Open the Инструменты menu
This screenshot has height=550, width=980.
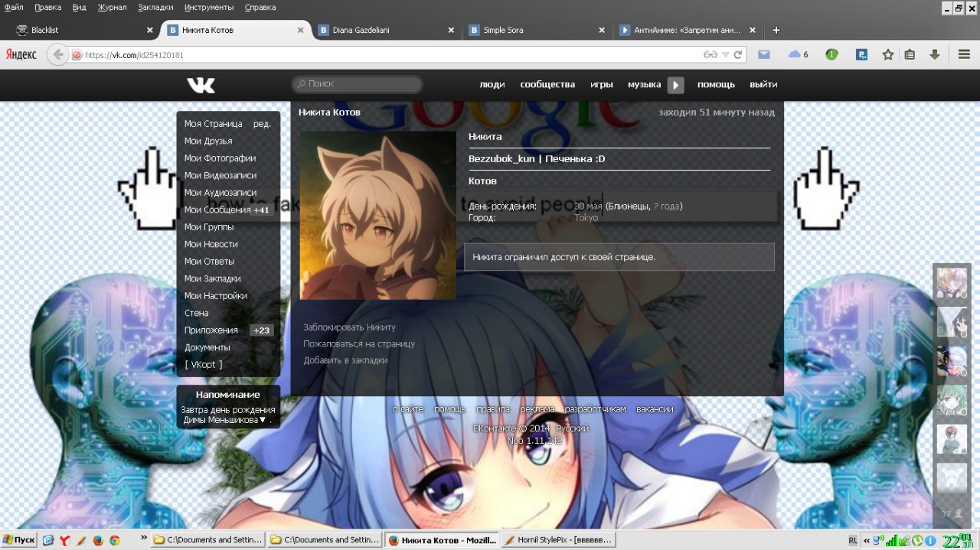point(209,7)
